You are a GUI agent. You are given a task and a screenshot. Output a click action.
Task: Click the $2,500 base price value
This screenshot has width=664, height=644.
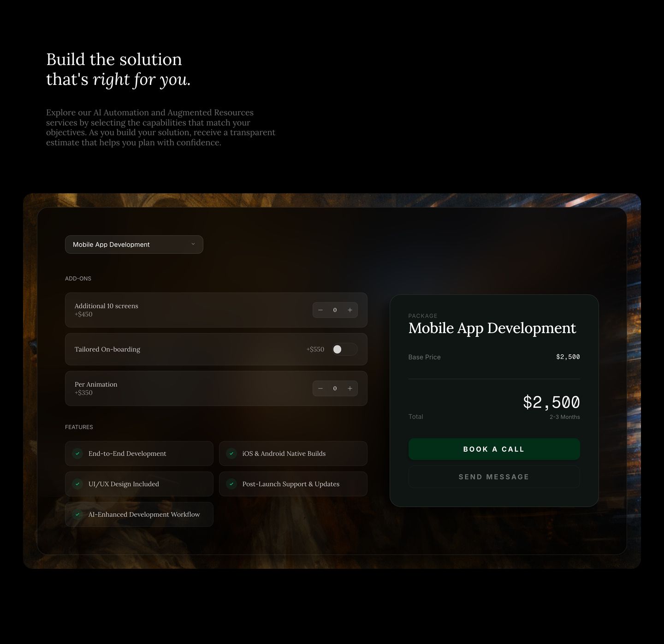coord(568,357)
